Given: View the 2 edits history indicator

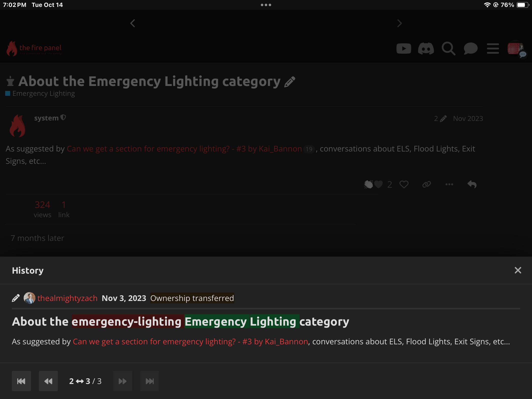Looking at the screenshot, I should [x=440, y=119].
